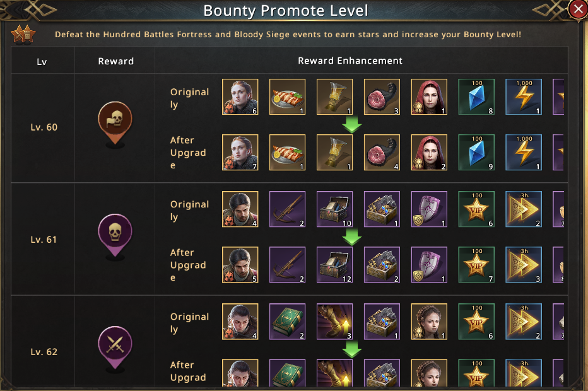This screenshot has width=588, height=391.
Task: Click the lightning bolt 1,000 item in After Upgrade row
Action: tap(524, 153)
